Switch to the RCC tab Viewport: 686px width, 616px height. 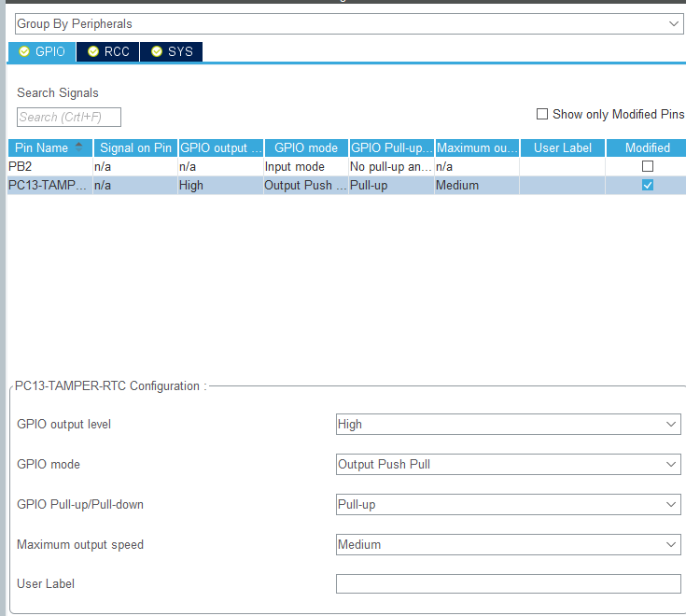[108, 51]
